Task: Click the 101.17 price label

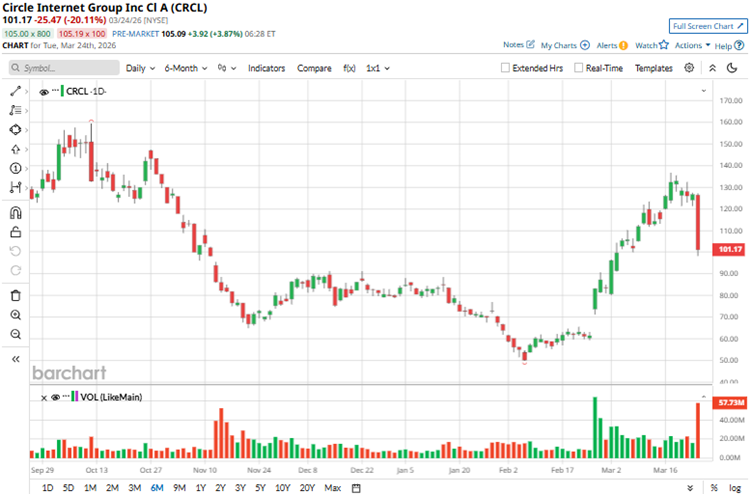Action: click(x=729, y=249)
